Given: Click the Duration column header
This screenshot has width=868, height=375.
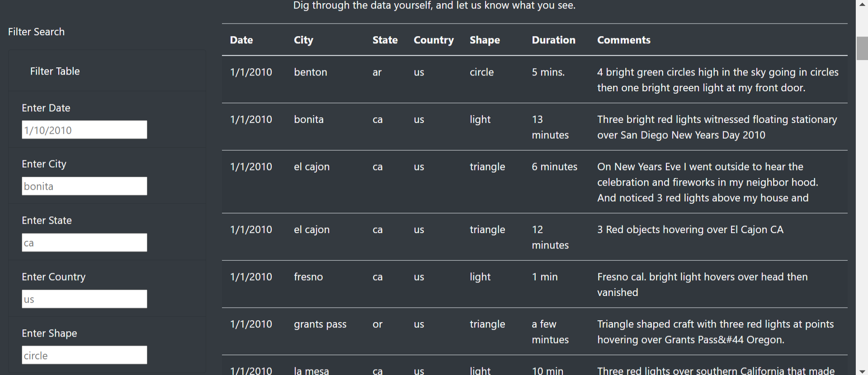Looking at the screenshot, I should [x=553, y=40].
